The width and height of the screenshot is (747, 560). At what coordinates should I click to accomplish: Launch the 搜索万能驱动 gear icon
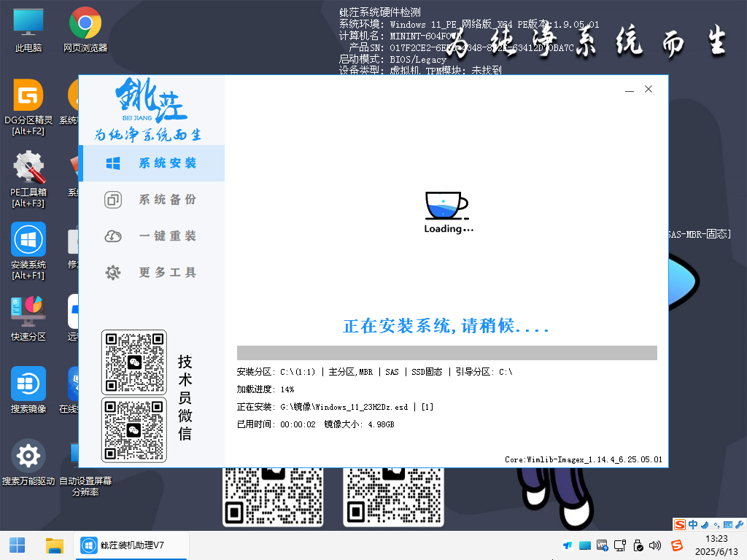point(28,462)
